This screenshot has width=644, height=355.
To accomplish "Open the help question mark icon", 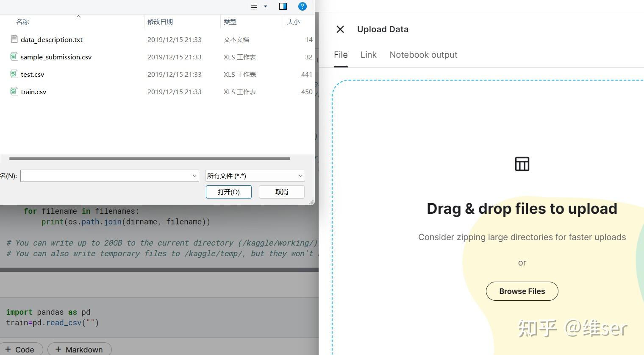I will pos(302,6).
